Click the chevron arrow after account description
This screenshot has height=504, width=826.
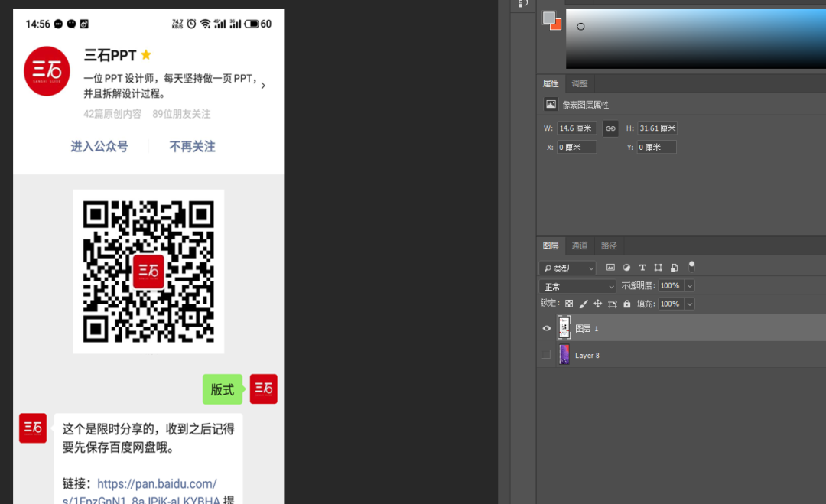click(x=263, y=86)
